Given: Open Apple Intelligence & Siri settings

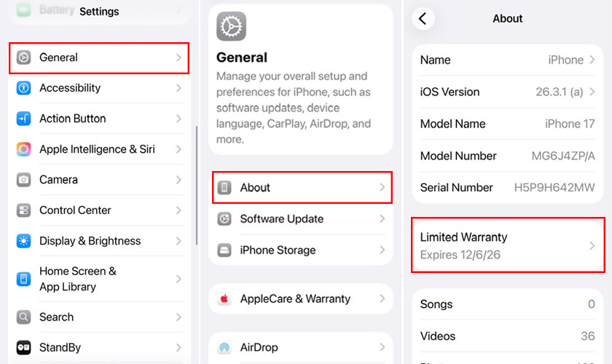Looking at the screenshot, I should coord(99,149).
